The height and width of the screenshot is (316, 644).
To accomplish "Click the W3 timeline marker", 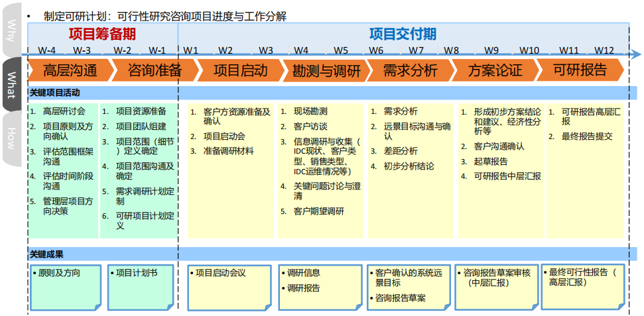I will (266, 50).
